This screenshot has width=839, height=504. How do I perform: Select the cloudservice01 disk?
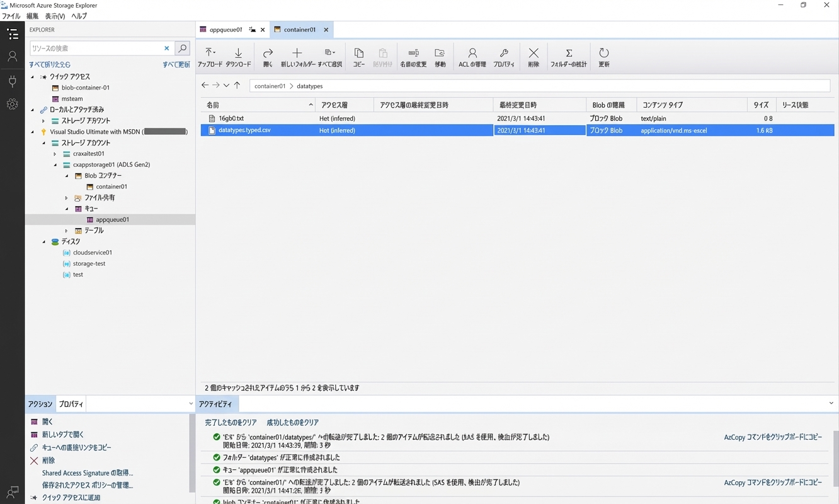click(93, 253)
